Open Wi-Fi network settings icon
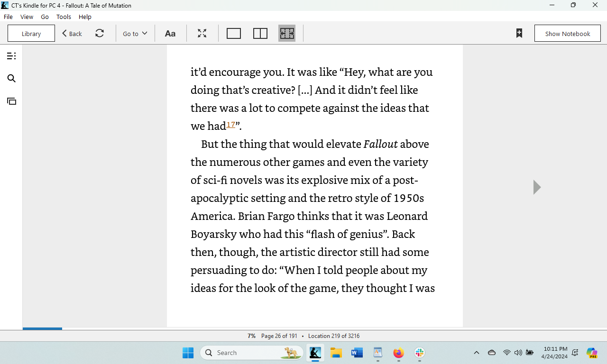607x364 pixels. (x=507, y=353)
